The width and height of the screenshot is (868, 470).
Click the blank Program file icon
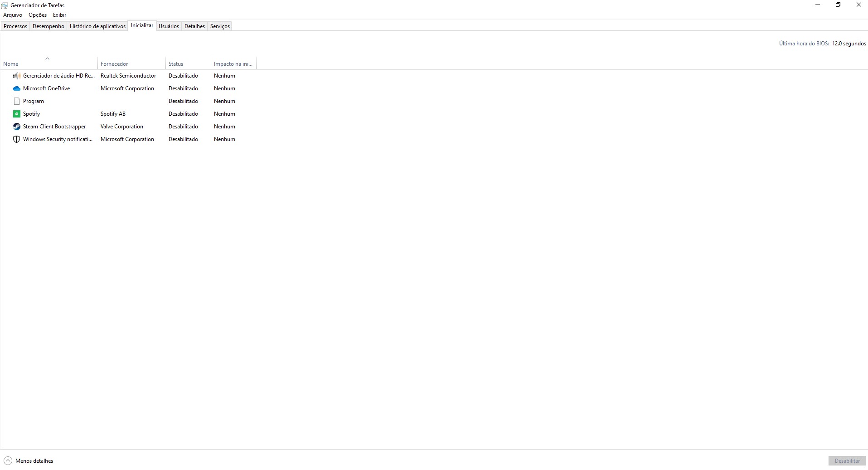[17, 101]
